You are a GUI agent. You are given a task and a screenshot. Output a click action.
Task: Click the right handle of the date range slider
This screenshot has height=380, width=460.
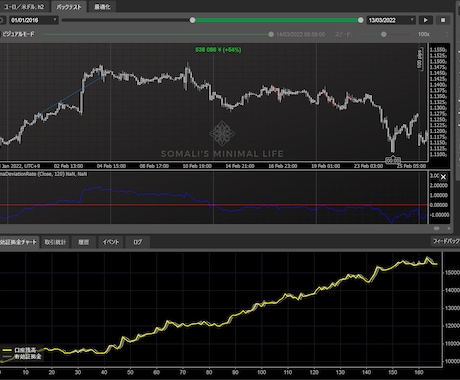point(361,20)
